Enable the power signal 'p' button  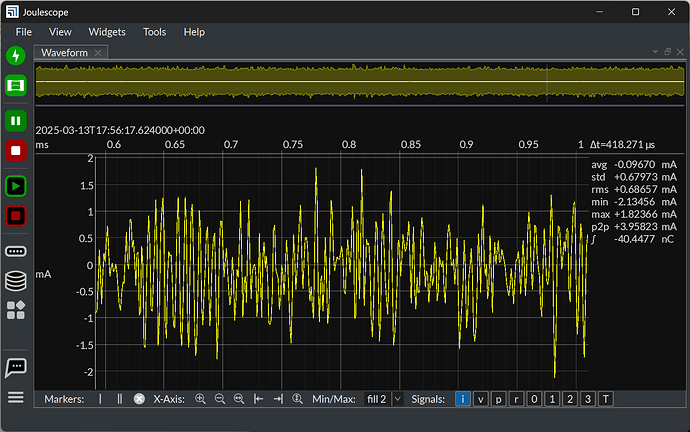tap(498, 399)
